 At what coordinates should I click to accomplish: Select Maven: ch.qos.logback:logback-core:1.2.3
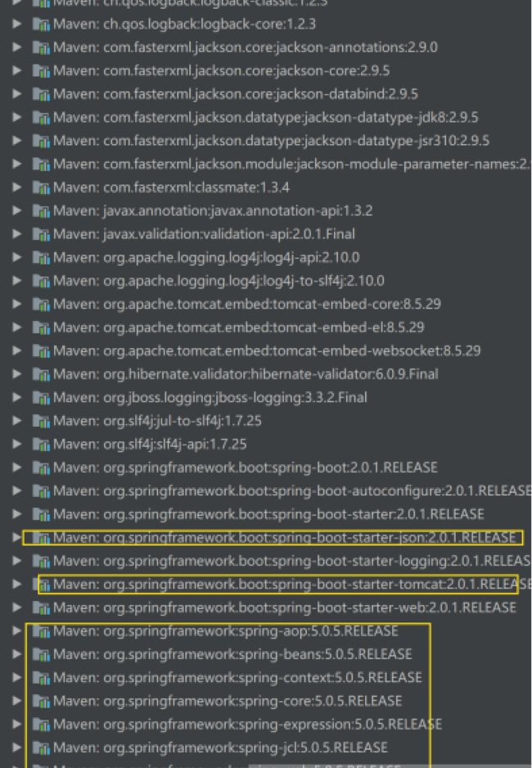[x=184, y=24]
